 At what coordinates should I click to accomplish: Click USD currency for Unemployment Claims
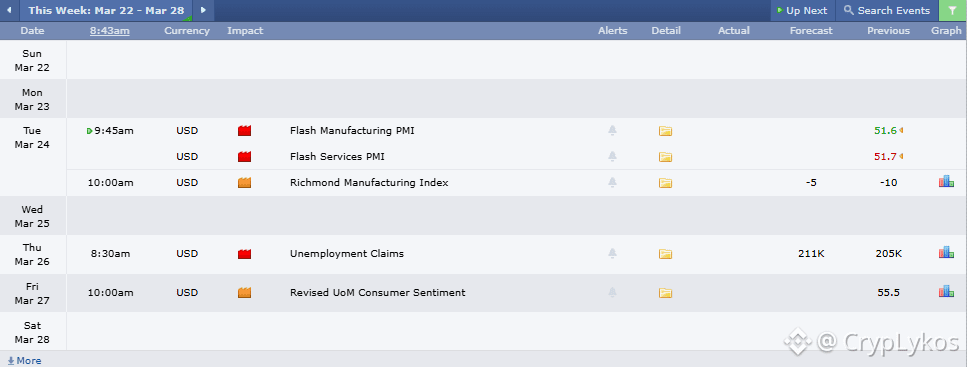[x=187, y=254]
